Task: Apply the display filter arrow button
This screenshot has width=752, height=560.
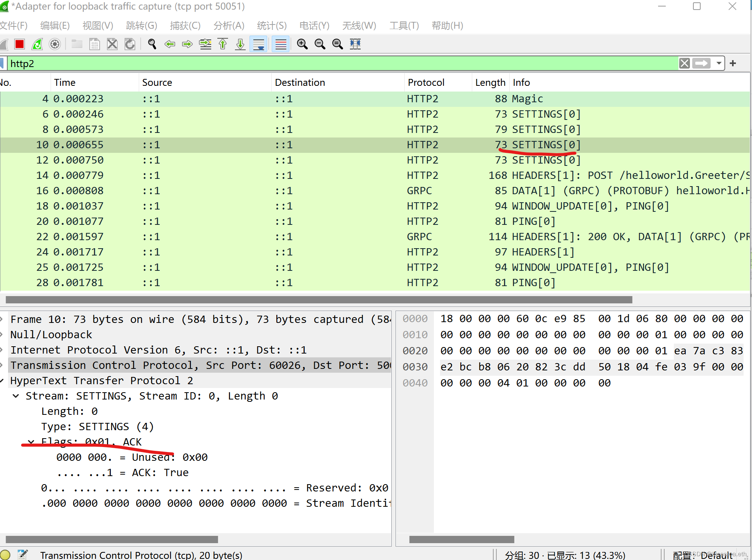Action: coord(702,63)
